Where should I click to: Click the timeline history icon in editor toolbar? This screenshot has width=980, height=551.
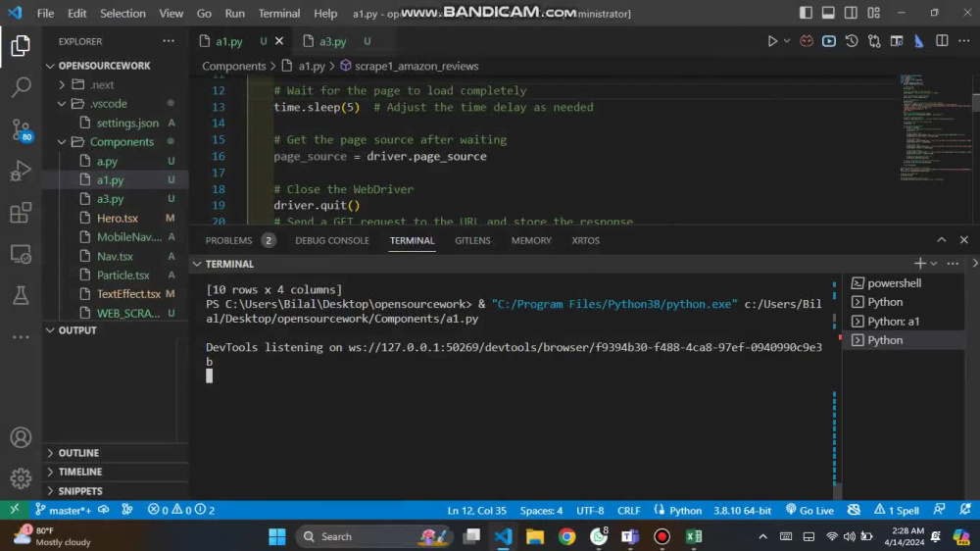852,41
